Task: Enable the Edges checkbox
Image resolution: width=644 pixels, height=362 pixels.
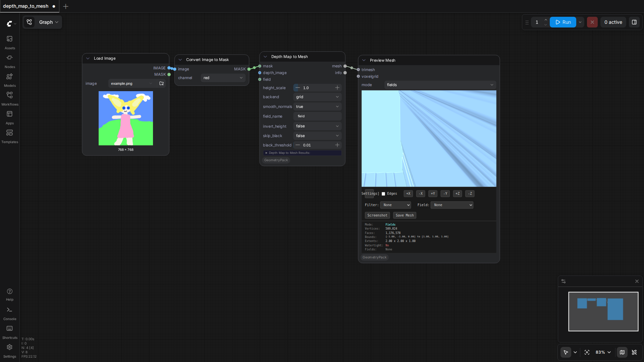Action: (383, 194)
